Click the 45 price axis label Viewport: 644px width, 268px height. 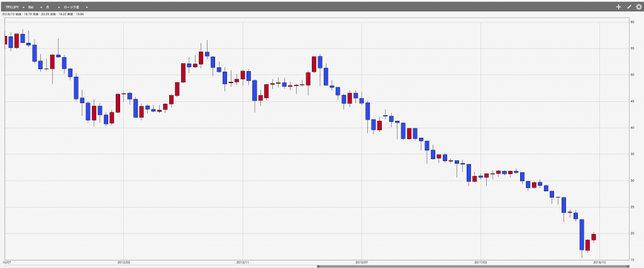click(633, 101)
